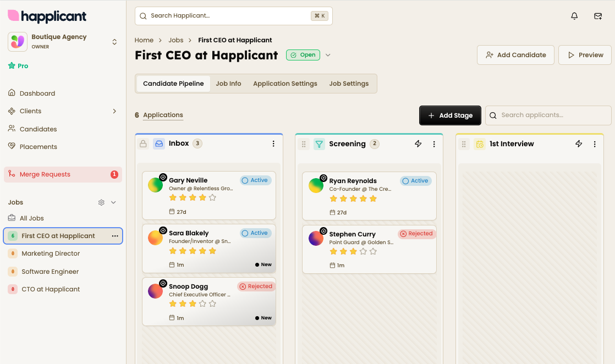
Task: Open the 1st Interview stage kebab menu
Action: point(595,144)
